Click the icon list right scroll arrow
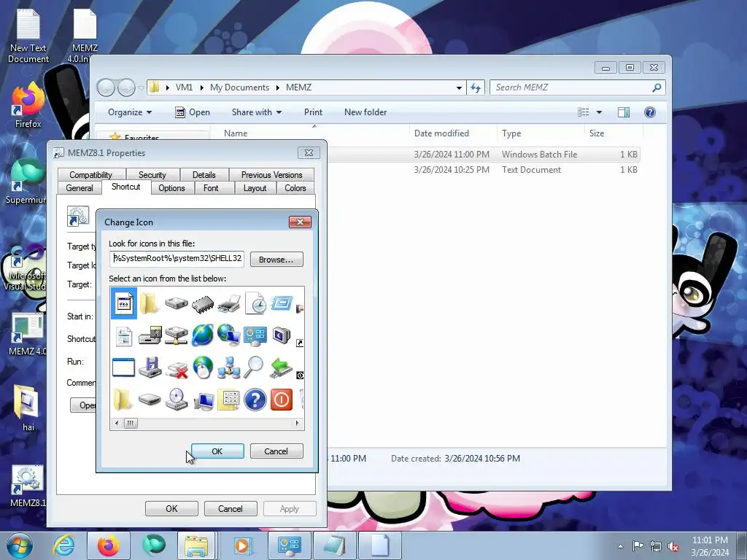 298,423
